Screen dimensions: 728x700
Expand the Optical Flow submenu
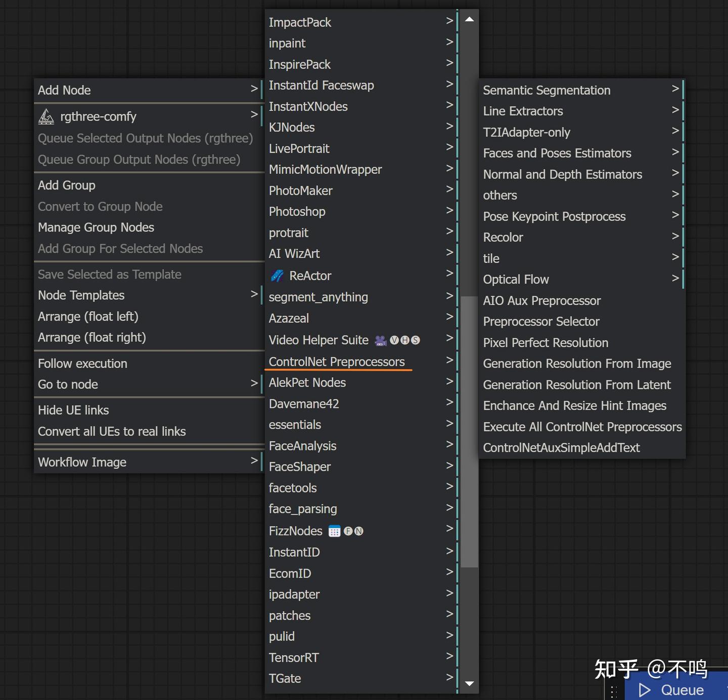pyautogui.click(x=582, y=279)
